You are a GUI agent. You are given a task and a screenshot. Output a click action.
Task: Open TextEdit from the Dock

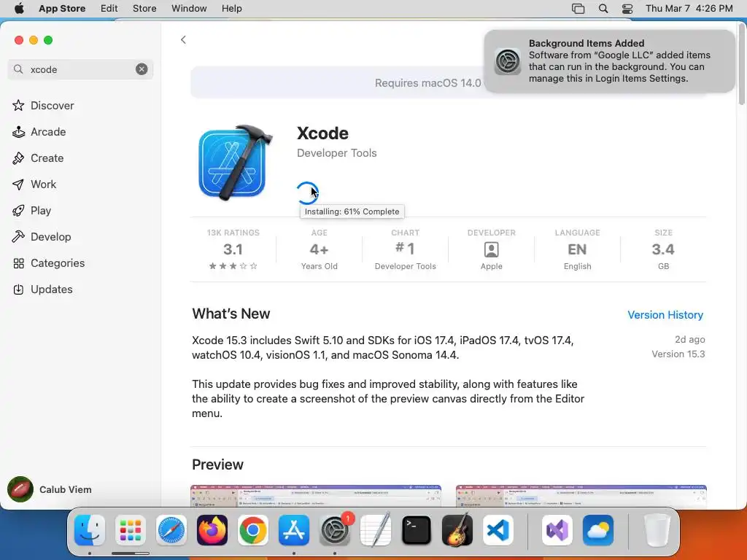(x=376, y=530)
